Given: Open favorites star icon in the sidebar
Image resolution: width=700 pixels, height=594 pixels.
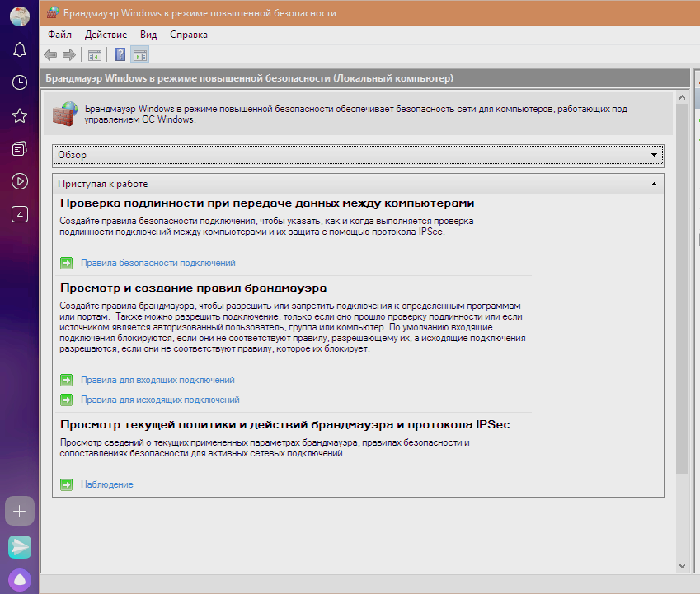Looking at the screenshot, I should 20,116.
